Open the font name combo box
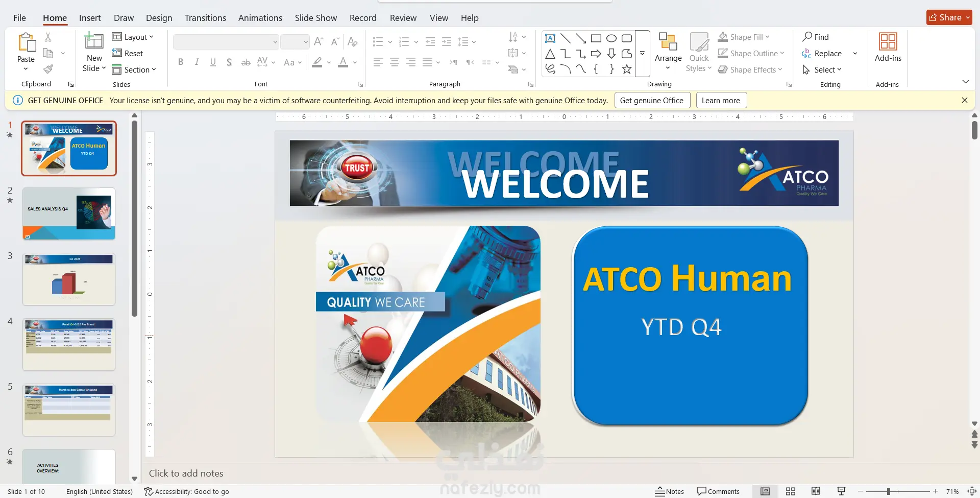 point(226,42)
